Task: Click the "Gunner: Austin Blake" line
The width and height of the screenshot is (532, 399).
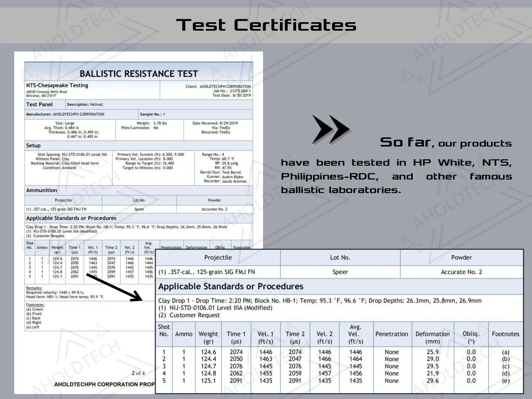Action: (x=225, y=177)
